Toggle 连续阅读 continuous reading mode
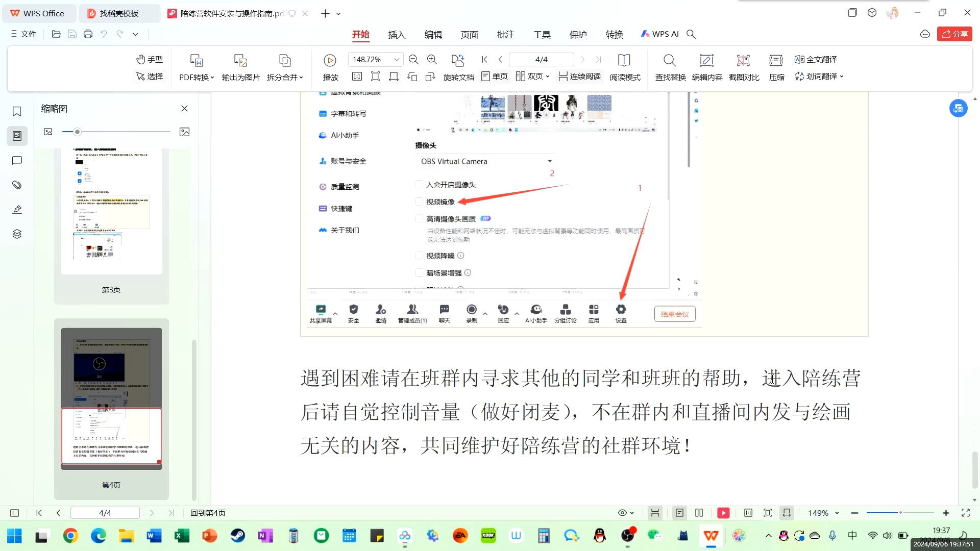 pyautogui.click(x=579, y=77)
